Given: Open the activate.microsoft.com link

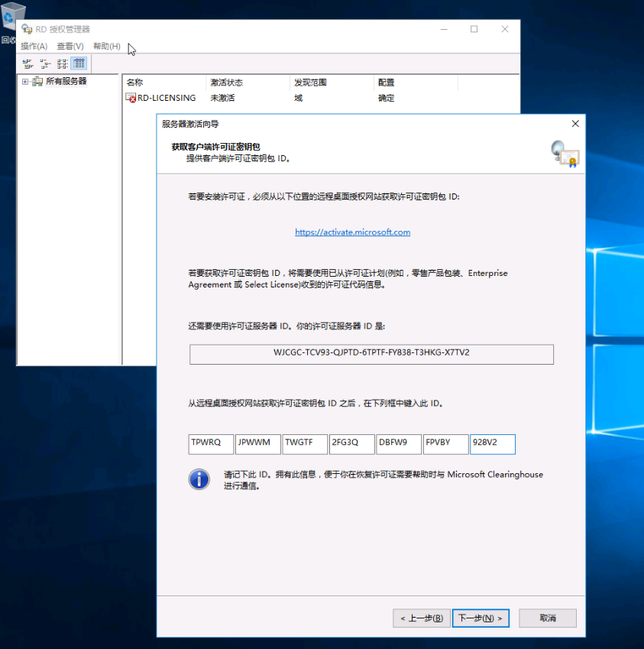Looking at the screenshot, I should pyautogui.click(x=352, y=232).
